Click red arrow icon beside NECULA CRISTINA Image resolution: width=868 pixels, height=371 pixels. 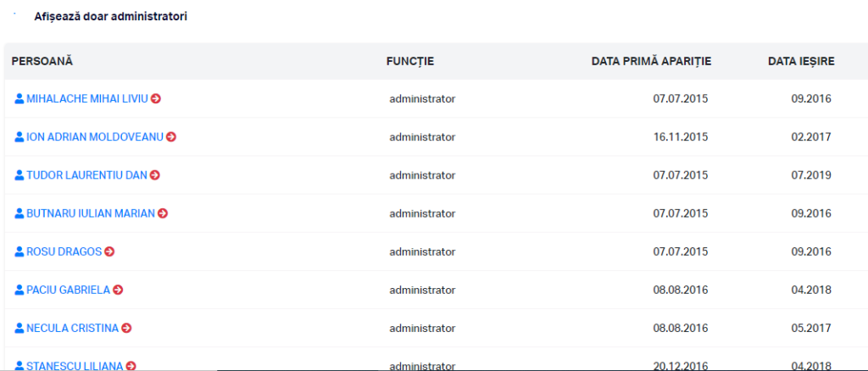click(x=127, y=328)
